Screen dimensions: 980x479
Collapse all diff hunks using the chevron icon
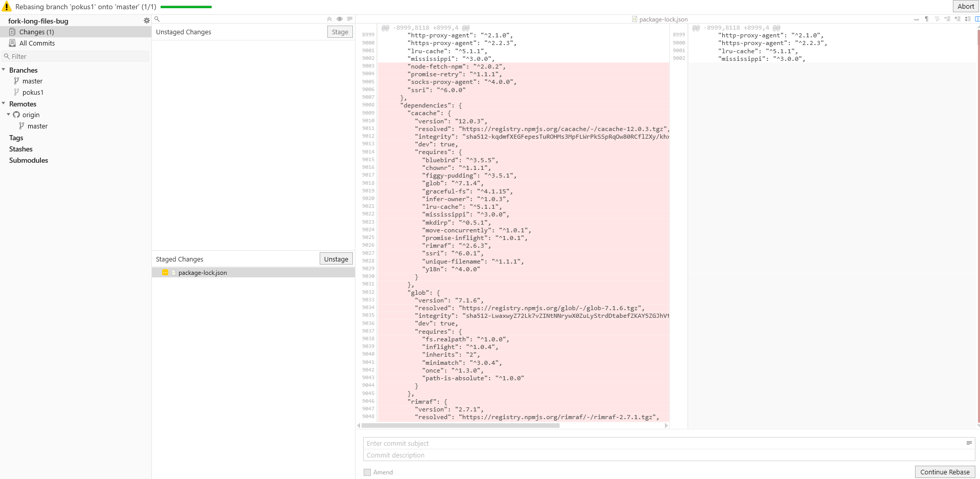click(329, 18)
